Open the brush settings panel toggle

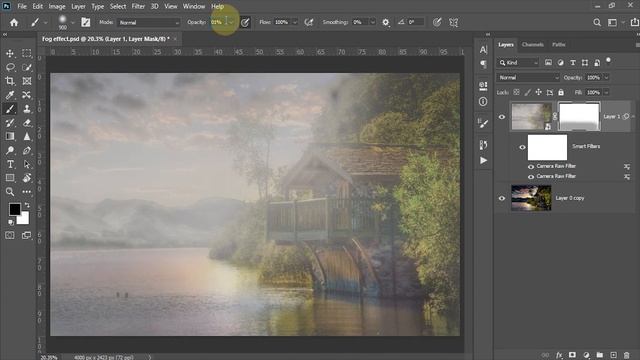[x=86, y=22]
